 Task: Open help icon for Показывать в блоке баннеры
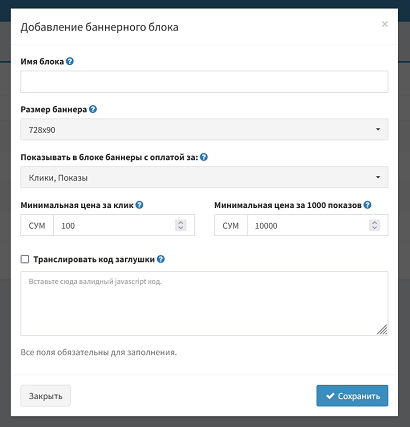point(204,157)
